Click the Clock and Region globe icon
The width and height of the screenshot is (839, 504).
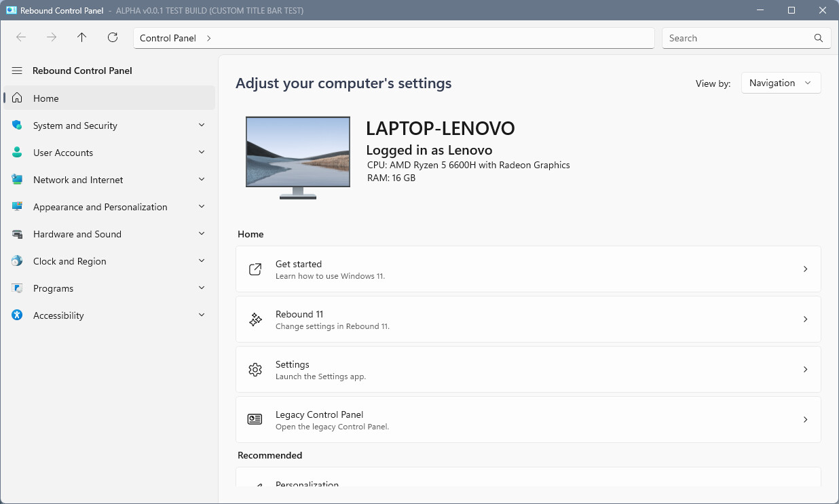point(18,261)
